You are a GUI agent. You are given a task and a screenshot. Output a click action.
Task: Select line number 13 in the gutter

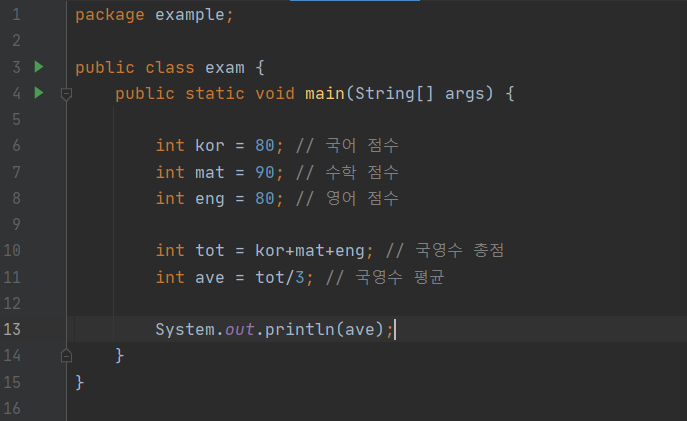click(12, 329)
